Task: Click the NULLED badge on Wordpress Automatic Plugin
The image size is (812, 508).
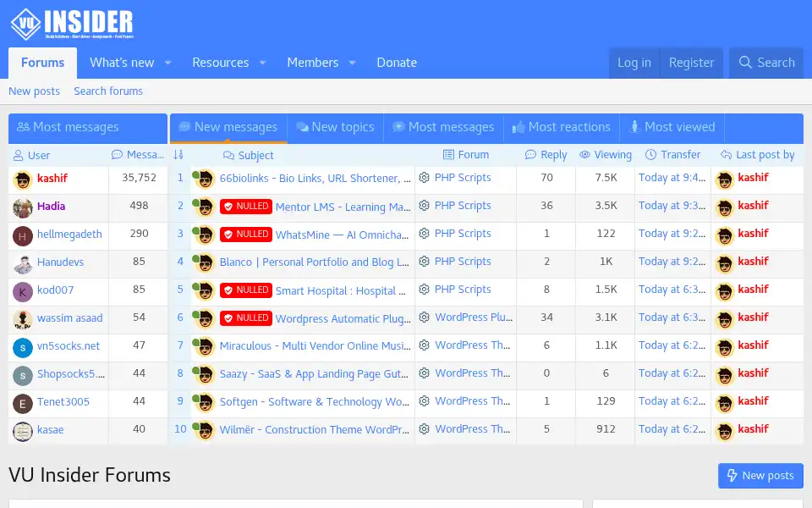Action: tap(246, 318)
